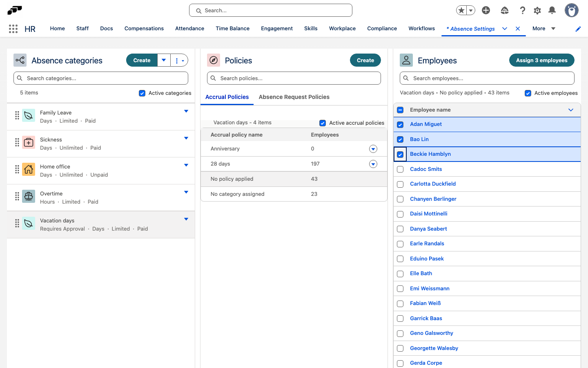Click the edit navigation pencil icon

click(578, 29)
